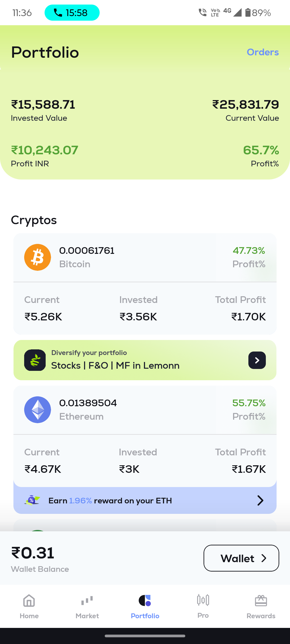Open Wallet via its chevron arrow
290x644 pixels.
click(x=264, y=558)
